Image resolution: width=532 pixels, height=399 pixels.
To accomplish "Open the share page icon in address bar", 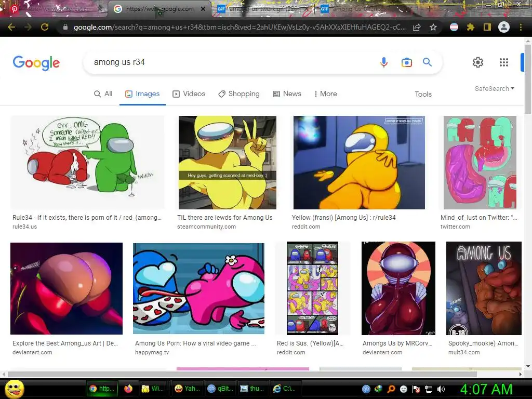I will click(417, 27).
